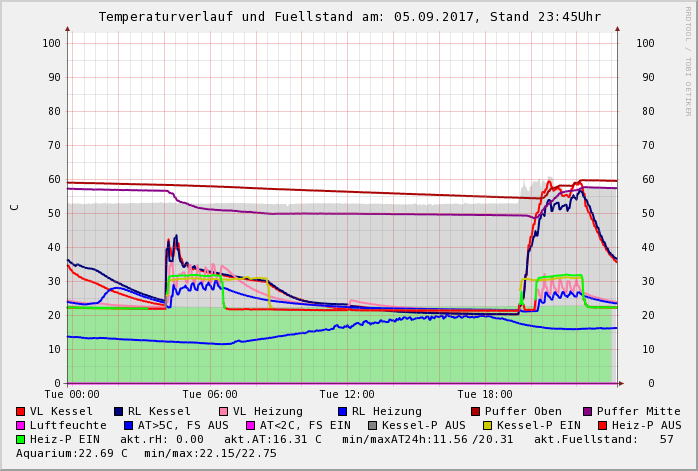
Task: Click the Tue 06:00 time axis label
Action: (210, 395)
